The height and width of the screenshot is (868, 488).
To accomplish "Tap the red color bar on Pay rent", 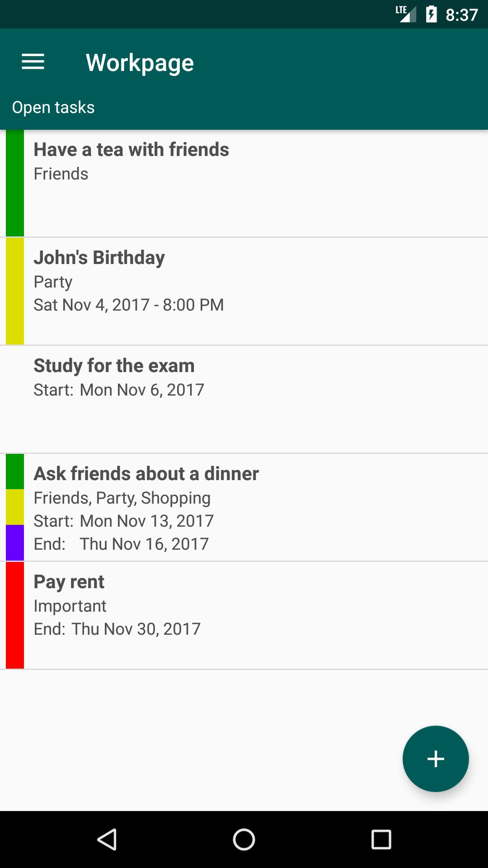I will coord(15,615).
